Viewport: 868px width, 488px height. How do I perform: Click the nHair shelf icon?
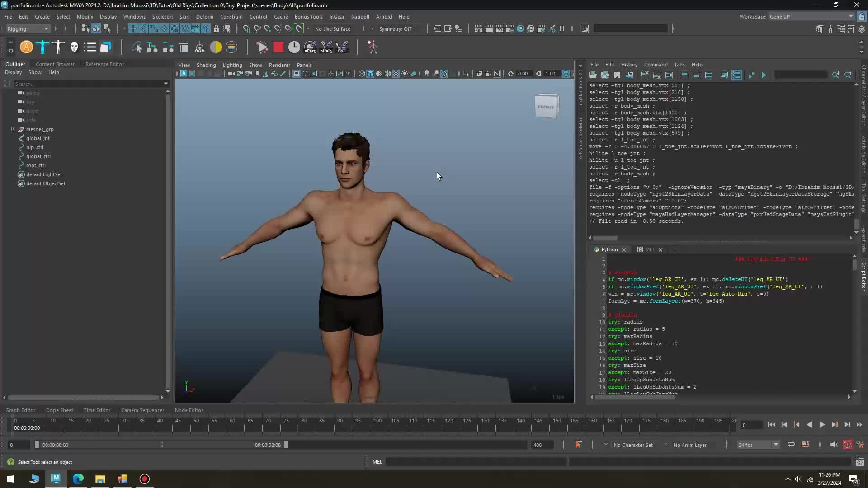pyautogui.click(x=326, y=47)
